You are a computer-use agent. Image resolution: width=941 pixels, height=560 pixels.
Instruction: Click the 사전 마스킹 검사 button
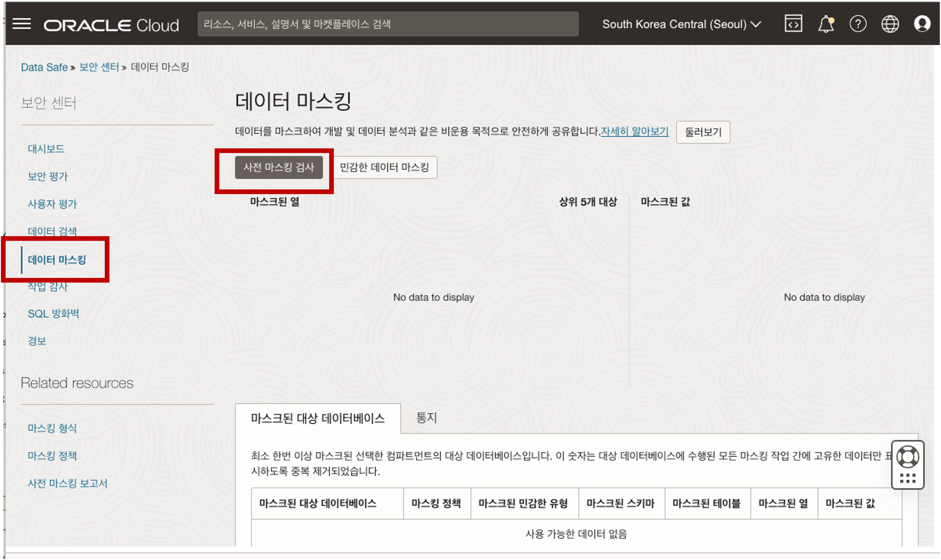278,167
